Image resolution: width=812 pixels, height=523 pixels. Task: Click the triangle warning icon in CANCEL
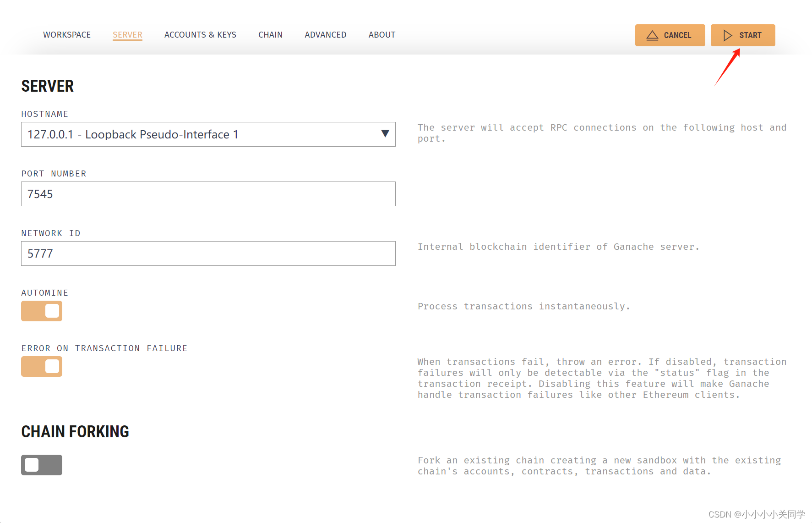[652, 35]
